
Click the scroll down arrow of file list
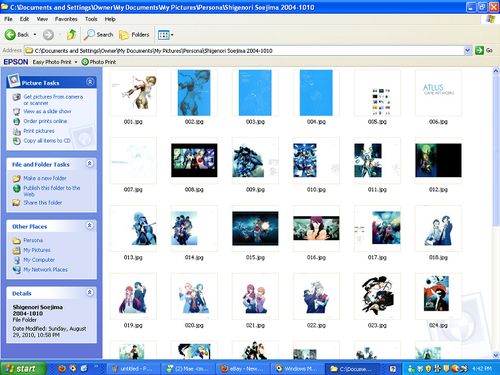(496, 355)
